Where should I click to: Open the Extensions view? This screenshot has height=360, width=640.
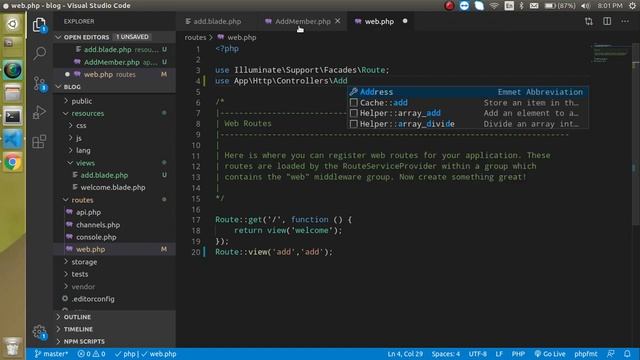click(39, 142)
